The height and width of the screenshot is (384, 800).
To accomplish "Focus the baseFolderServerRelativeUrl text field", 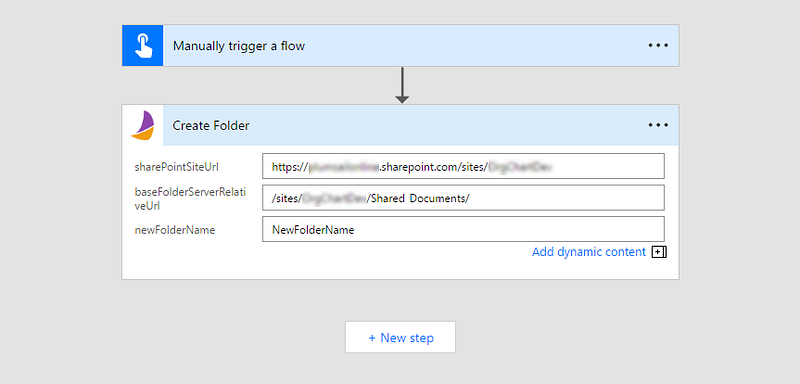I will point(463,198).
